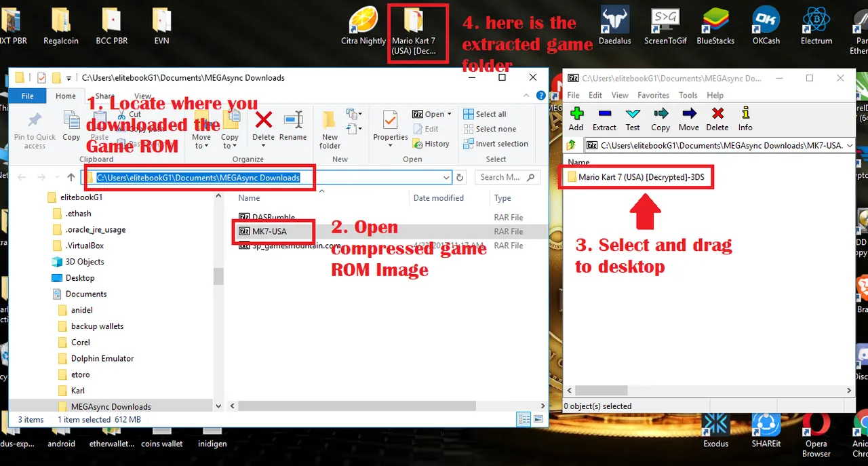Image resolution: width=868 pixels, height=466 pixels.
Task: Click the Delete icon in Explorer ribbon
Action: 263,127
